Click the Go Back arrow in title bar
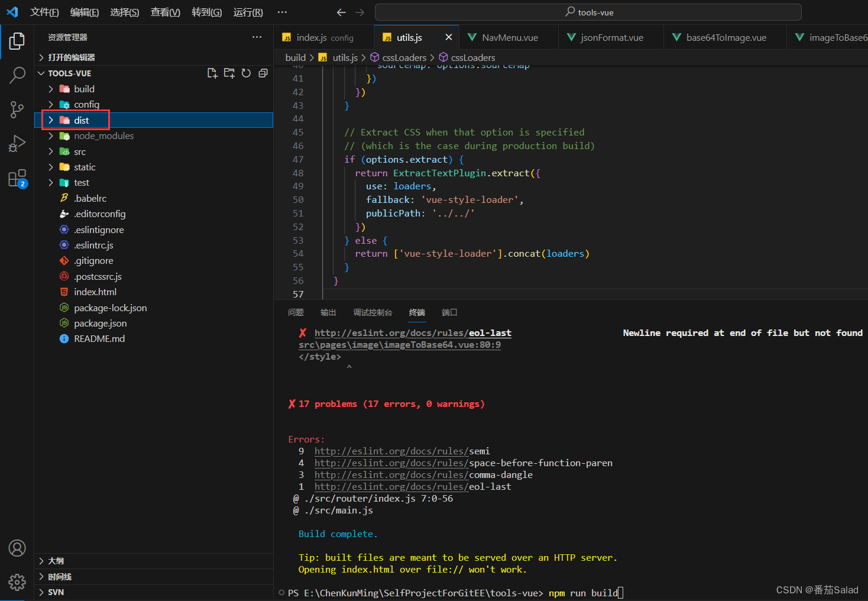868x601 pixels. tap(341, 12)
